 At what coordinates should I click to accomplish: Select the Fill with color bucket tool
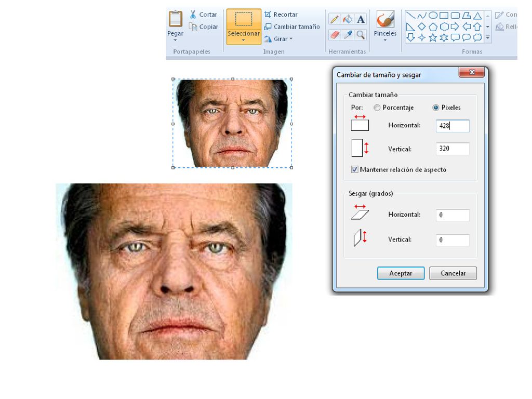tap(348, 19)
